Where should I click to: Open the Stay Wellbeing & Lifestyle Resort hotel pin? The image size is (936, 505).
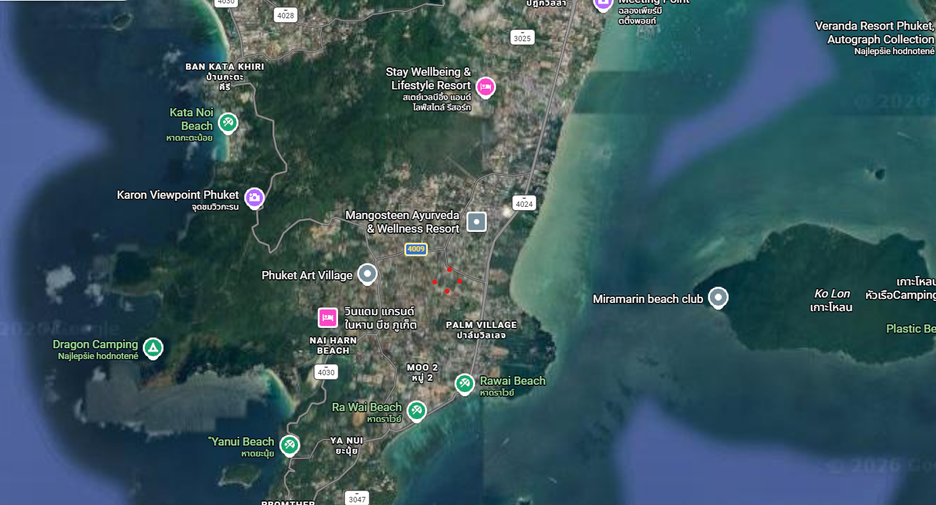(485, 87)
